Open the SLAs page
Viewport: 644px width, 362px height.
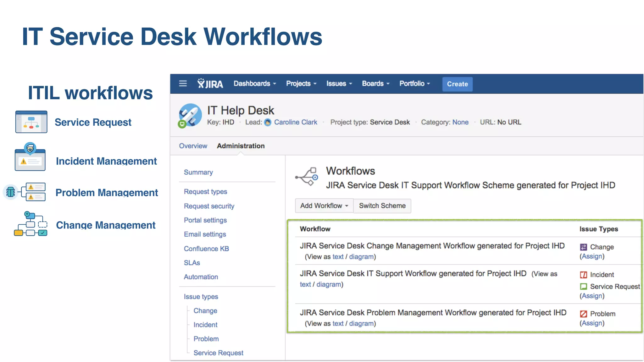pos(192,263)
